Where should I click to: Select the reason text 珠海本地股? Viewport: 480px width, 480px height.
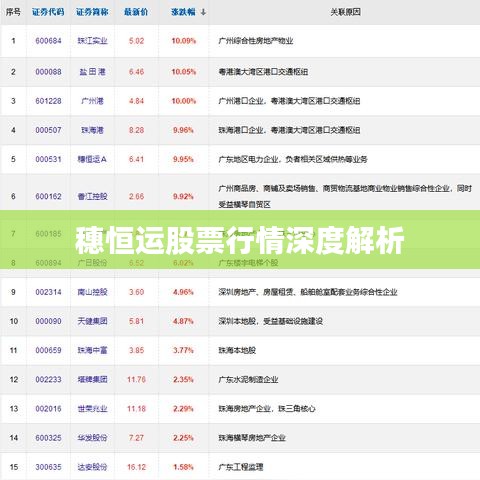(x=237, y=350)
